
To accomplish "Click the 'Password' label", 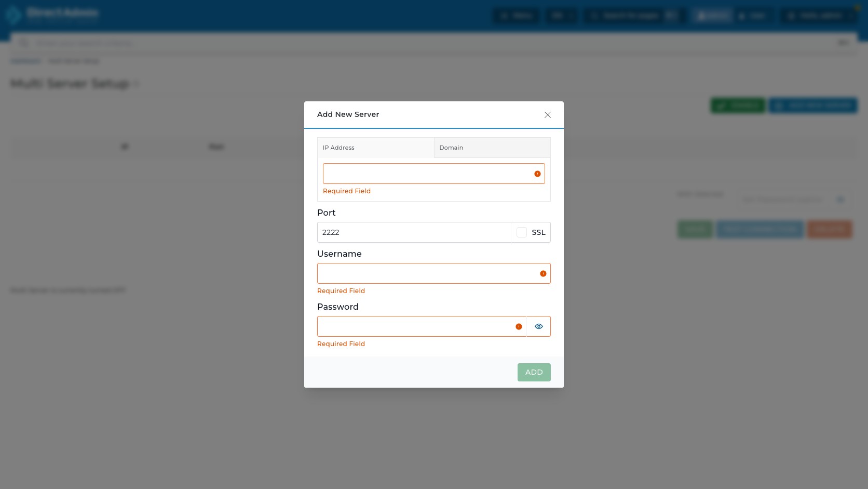I will (x=337, y=307).
